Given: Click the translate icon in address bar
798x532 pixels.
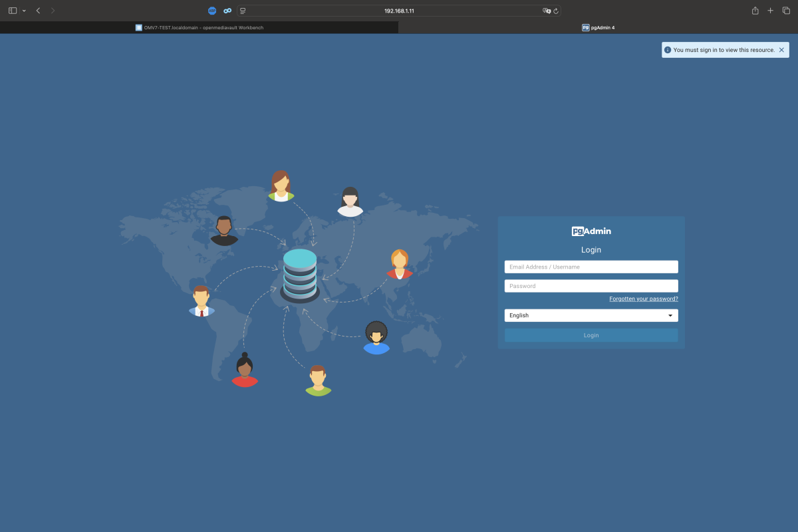Looking at the screenshot, I should (547, 11).
